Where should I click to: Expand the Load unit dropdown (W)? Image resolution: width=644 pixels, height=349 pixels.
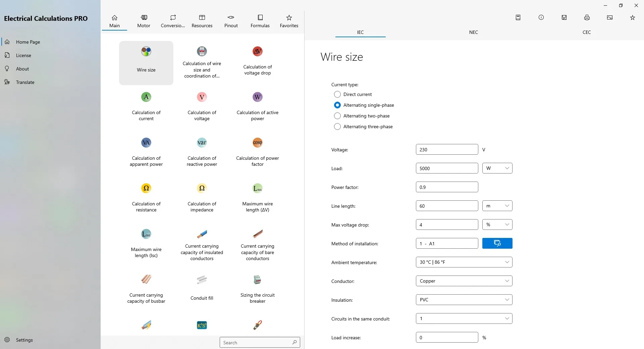point(497,168)
